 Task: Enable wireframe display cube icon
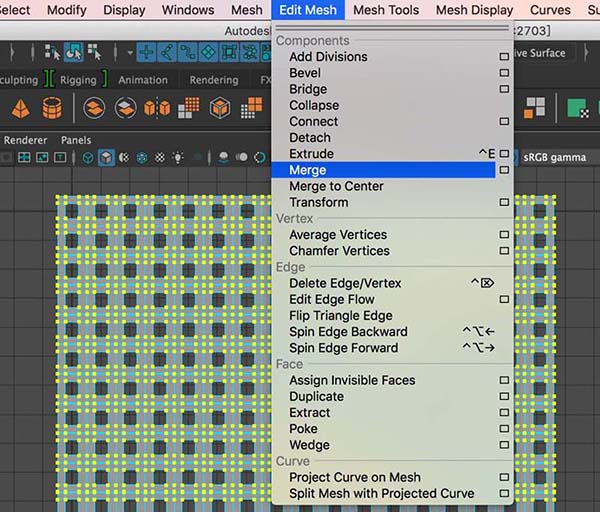[88, 157]
